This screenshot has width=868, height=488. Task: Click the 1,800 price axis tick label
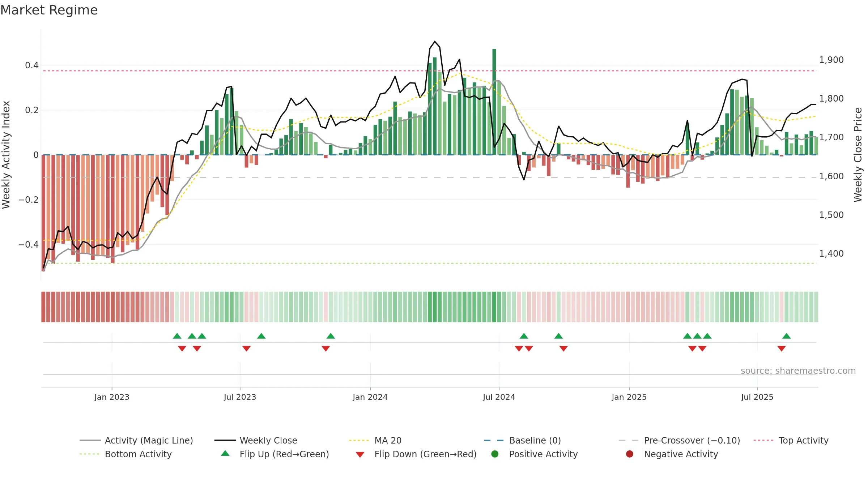[x=831, y=99]
